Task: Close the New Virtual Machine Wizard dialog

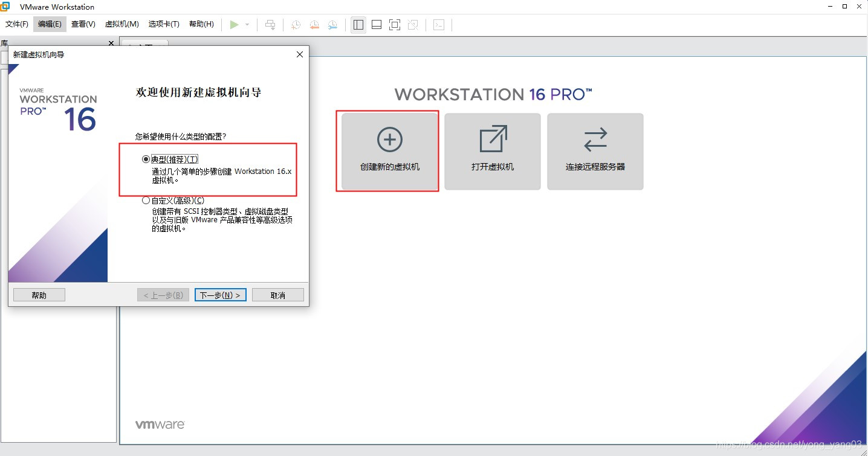Action: tap(300, 54)
